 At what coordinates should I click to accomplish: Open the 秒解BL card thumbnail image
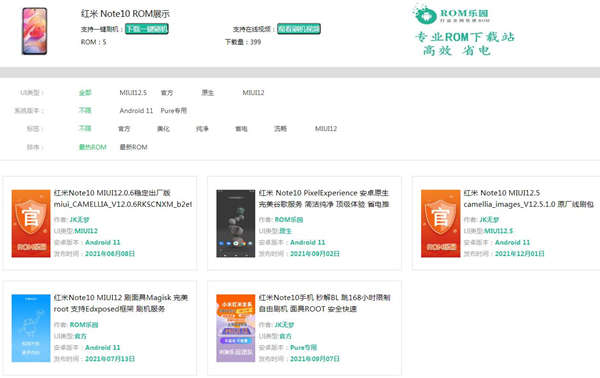tap(236, 328)
